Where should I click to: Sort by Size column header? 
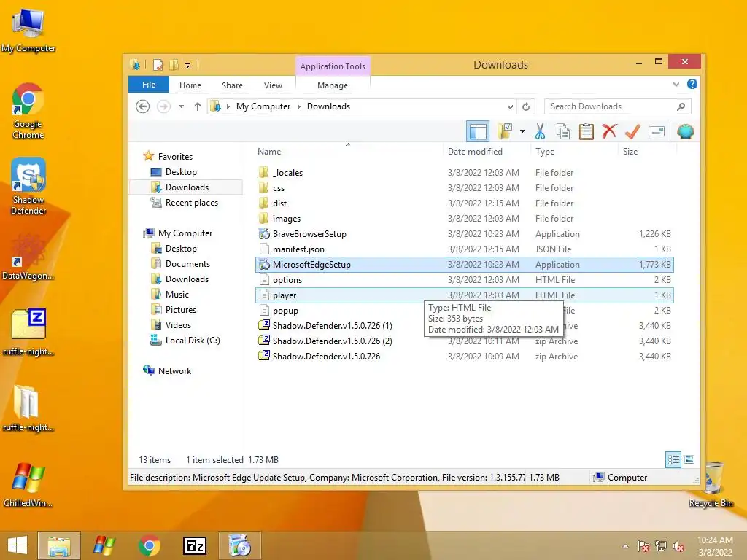pos(630,152)
